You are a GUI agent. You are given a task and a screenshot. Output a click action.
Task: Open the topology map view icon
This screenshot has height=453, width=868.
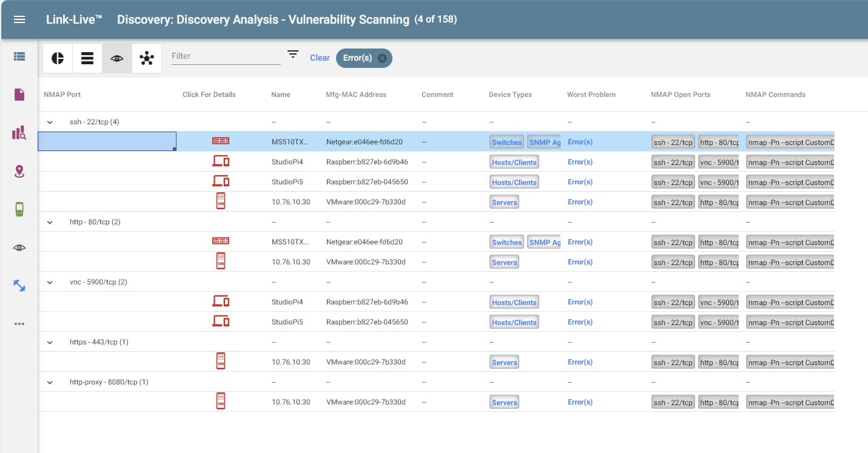146,58
